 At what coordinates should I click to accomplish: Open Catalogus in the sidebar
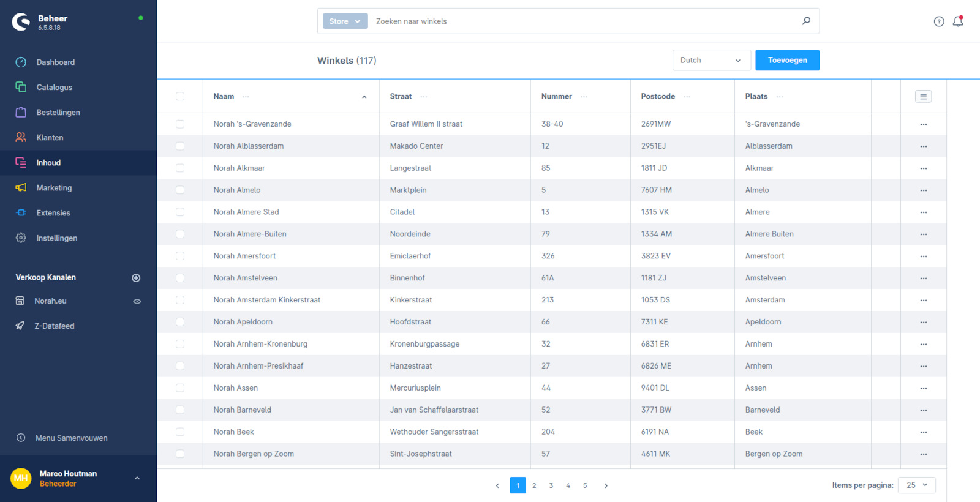54,88
